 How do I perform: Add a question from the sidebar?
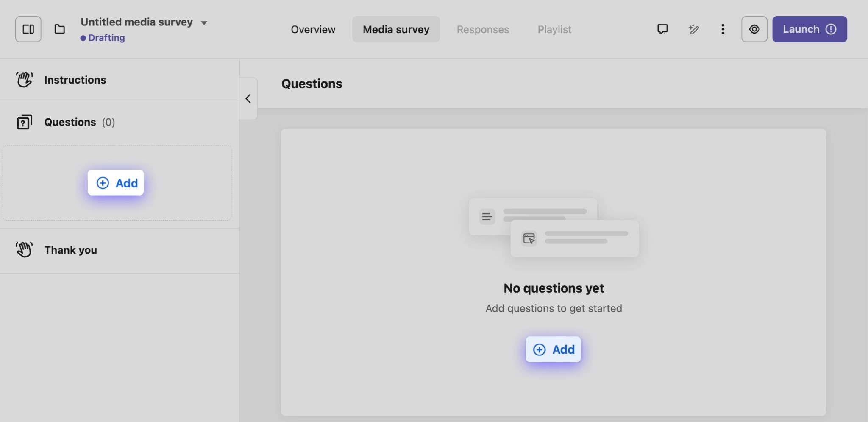point(116,183)
